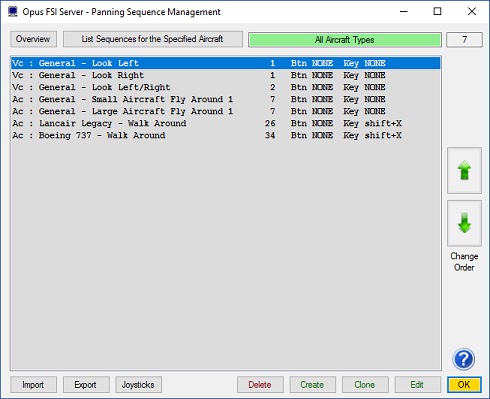Minimize the Panning Sequence Management window
This screenshot has height=399, width=490.
coord(404,12)
